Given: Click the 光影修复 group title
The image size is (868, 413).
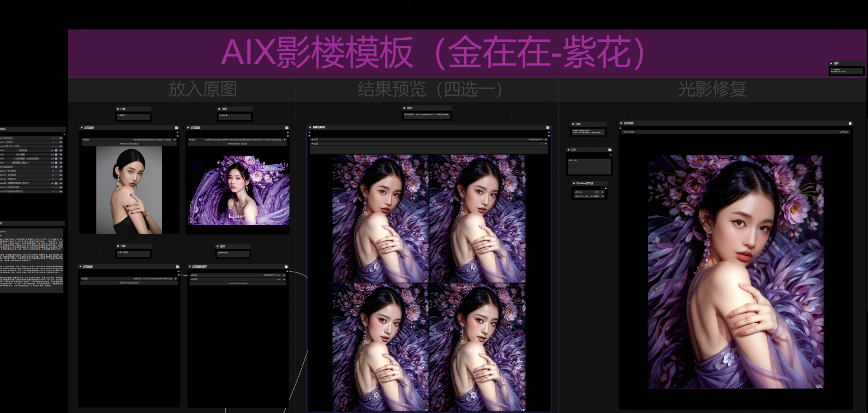Looking at the screenshot, I should pyautogui.click(x=712, y=89).
